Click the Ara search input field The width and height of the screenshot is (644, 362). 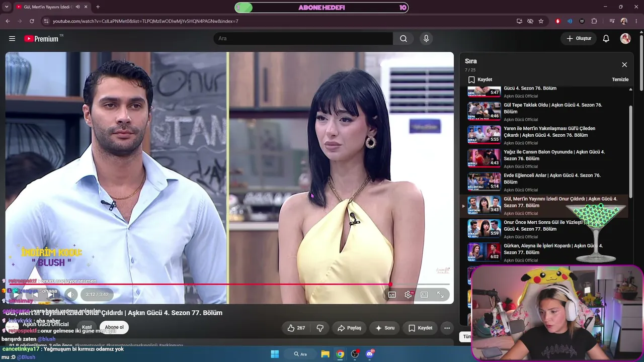pyautogui.click(x=303, y=39)
